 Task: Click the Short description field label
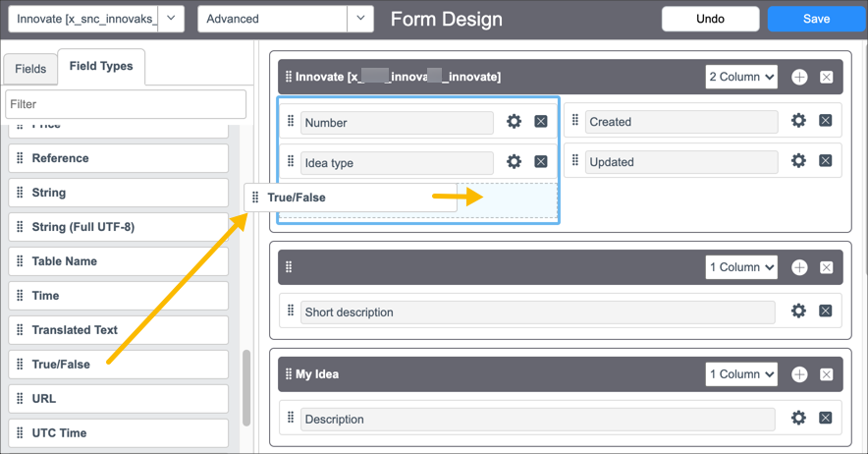coord(537,312)
